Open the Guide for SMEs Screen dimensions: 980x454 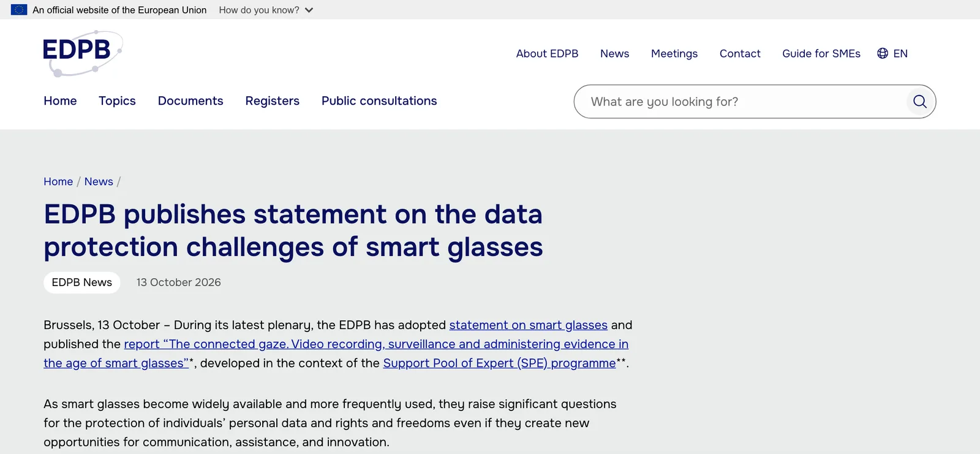[821, 53]
